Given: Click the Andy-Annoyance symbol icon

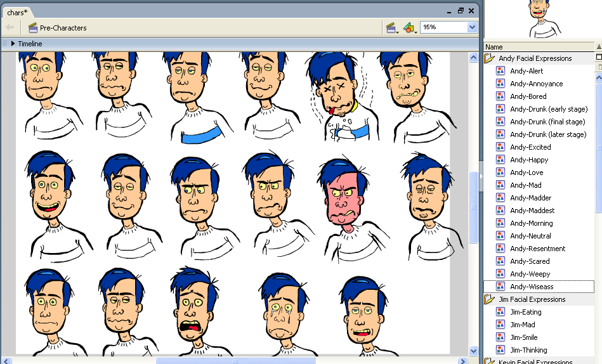Looking at the screenshot, I should (501, 83).
